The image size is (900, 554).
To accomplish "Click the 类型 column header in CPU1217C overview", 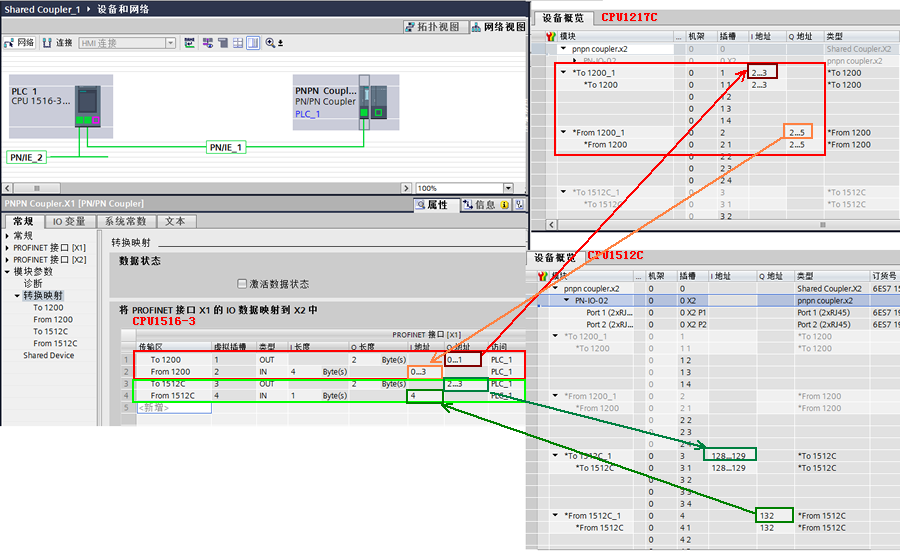I will tap(862, 36).
